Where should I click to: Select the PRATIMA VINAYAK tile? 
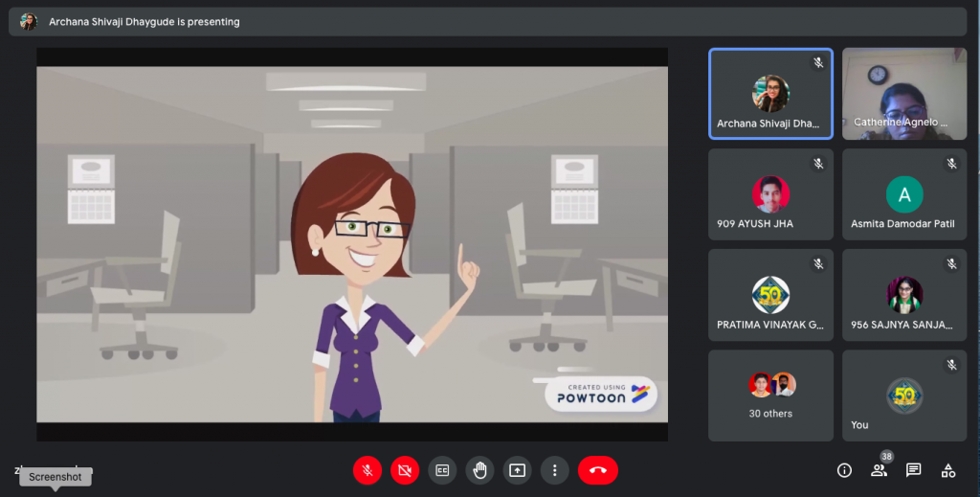click(770, 295)
